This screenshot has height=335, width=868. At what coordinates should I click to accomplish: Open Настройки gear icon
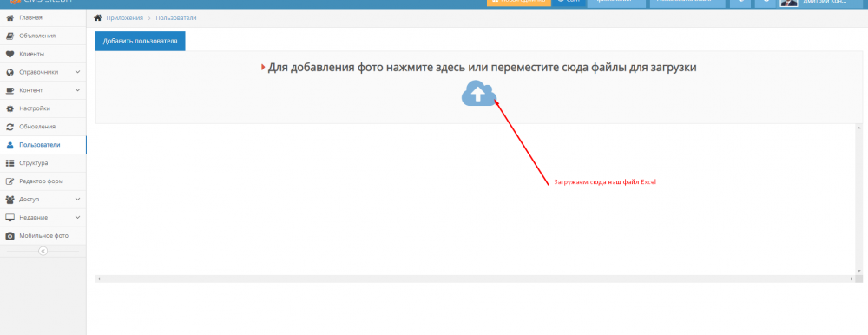click(x=10, y=108)
